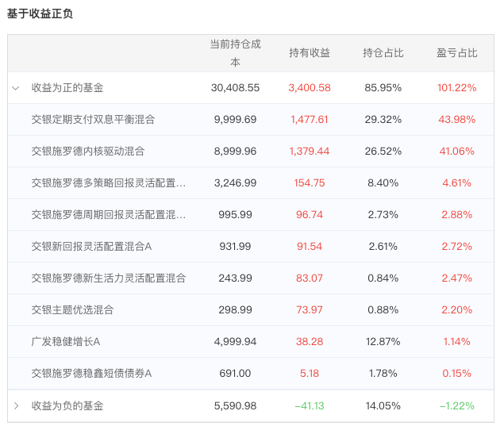This screenshot has height=430, width=504.
Task: Open 交银定期支付双息平衡混合 fund row
Action: point(93,120)
